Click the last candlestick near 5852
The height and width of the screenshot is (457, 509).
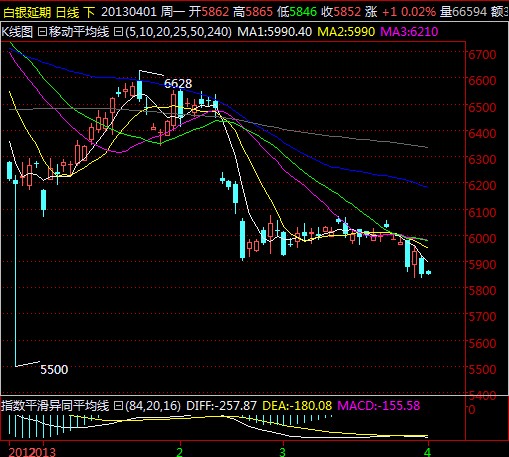(428, 272)
